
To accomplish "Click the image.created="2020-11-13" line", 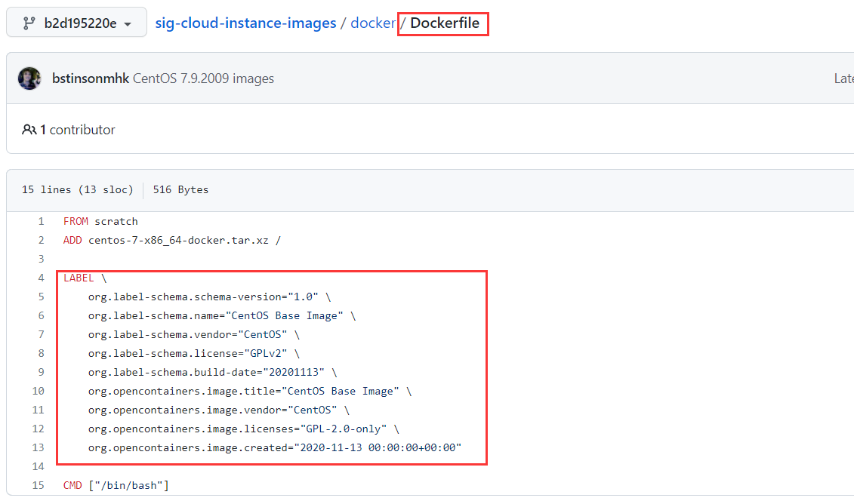I will (x=275, y=447).
